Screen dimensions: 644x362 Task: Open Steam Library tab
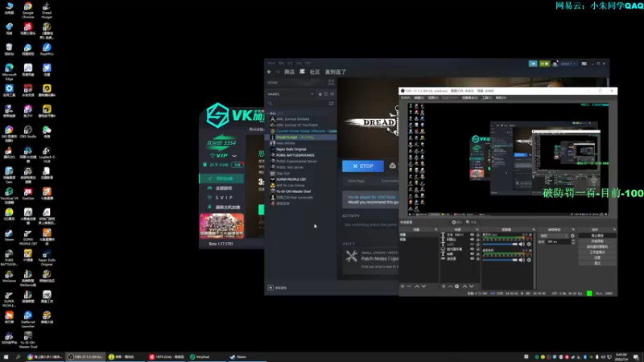[x=302, y=72]
